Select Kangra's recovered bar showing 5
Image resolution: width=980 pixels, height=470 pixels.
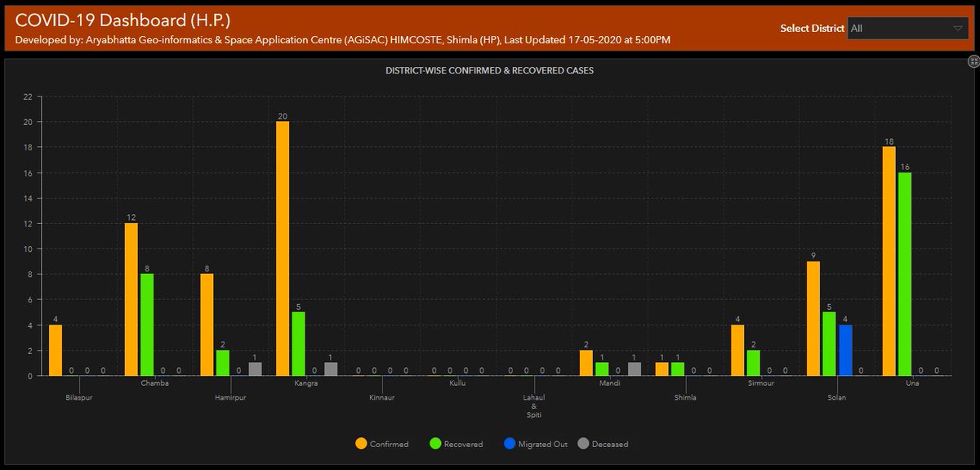(x=299, y=344)
